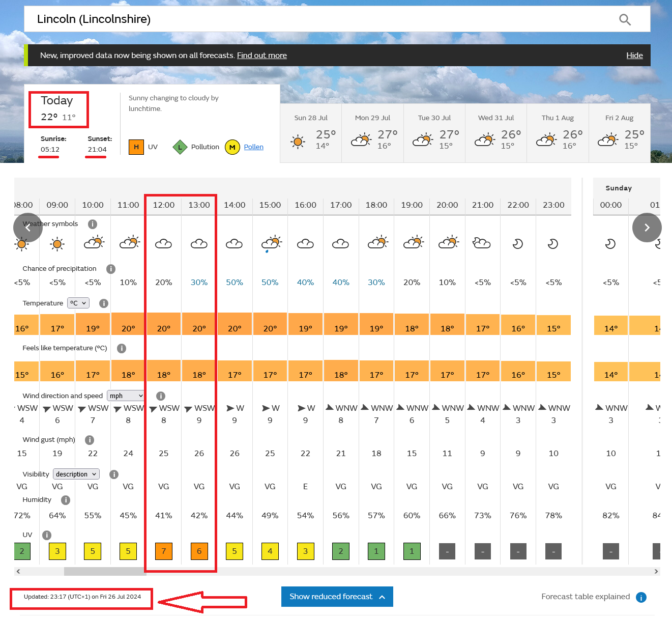Select the Sun 28 Jul forecast tab
This screenshot has height=618, width=672.
click(x=311, y=133)
